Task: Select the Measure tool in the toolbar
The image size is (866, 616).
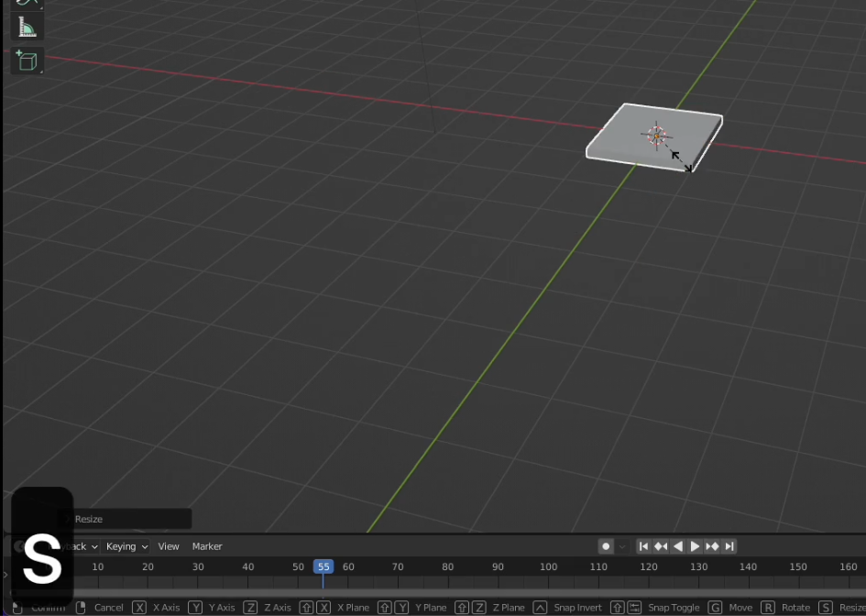Action: [27, 27]
